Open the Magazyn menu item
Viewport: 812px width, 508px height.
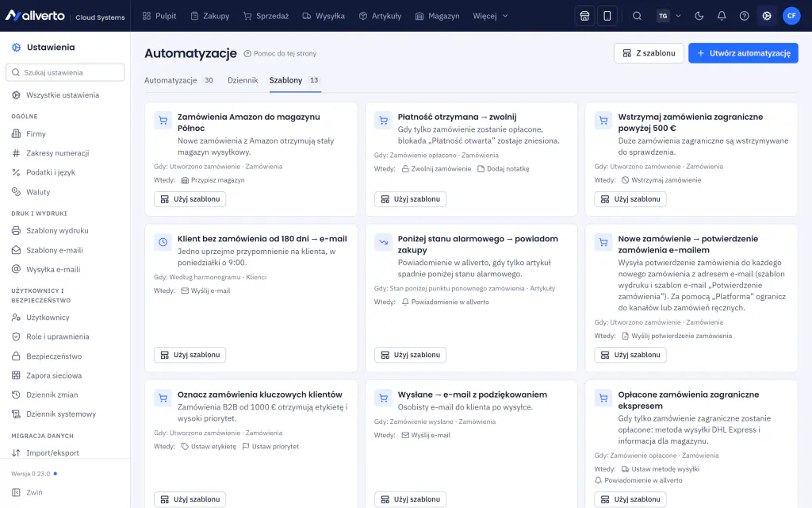437,16
